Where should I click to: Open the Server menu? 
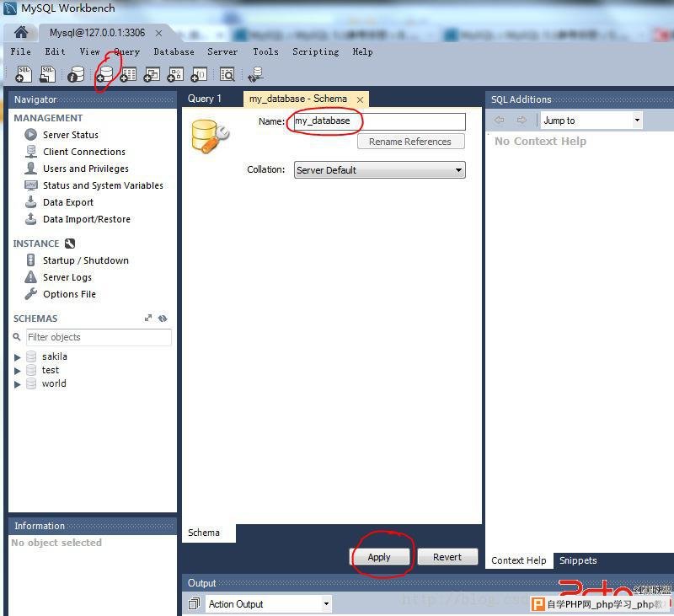click(x=222, y=51)
